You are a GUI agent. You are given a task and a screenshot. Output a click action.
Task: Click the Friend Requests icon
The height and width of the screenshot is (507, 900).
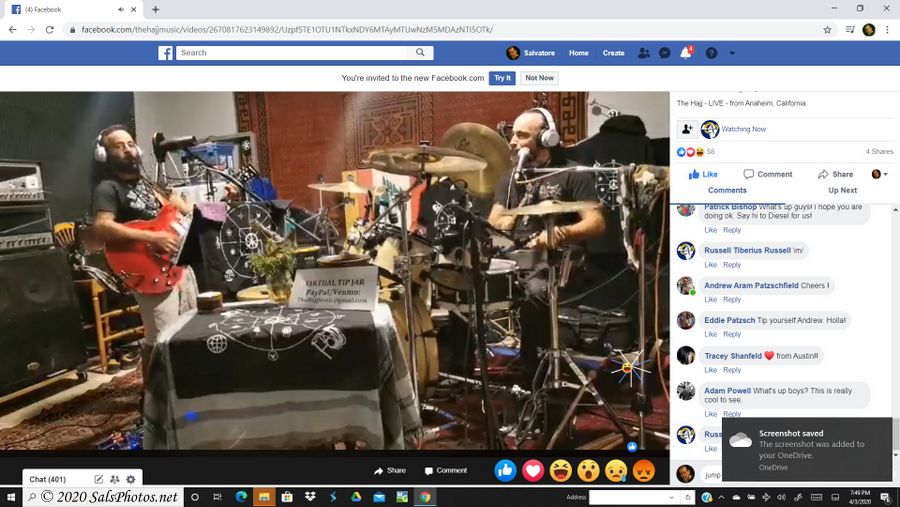(643, 53)
